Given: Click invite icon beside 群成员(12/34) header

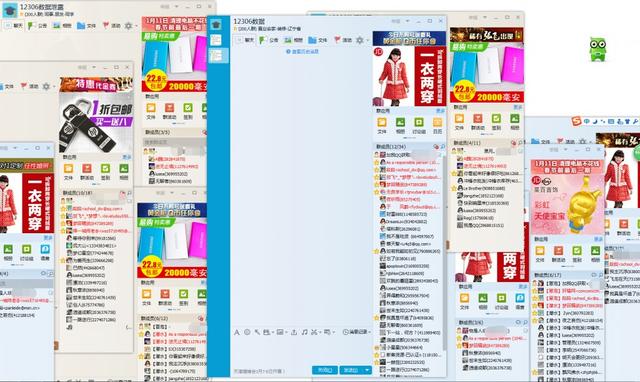Looking at the screenshot, I should (436, 146).
